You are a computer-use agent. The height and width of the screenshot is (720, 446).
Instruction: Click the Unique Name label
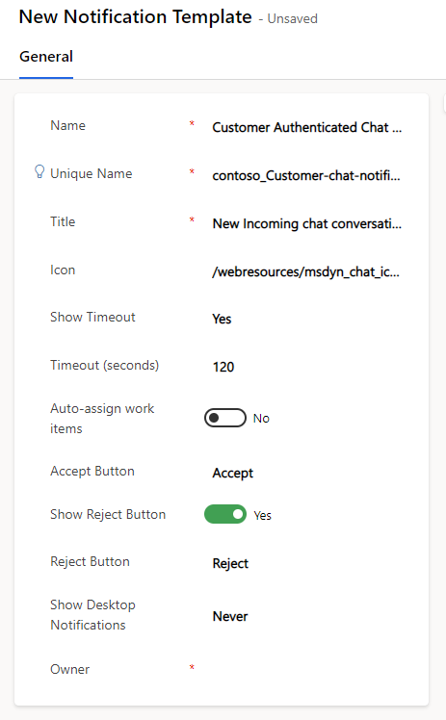(91, 174)
